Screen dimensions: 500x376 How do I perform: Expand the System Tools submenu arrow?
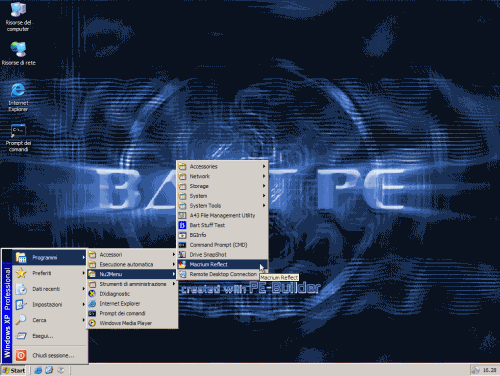click(x=264, y=206)
